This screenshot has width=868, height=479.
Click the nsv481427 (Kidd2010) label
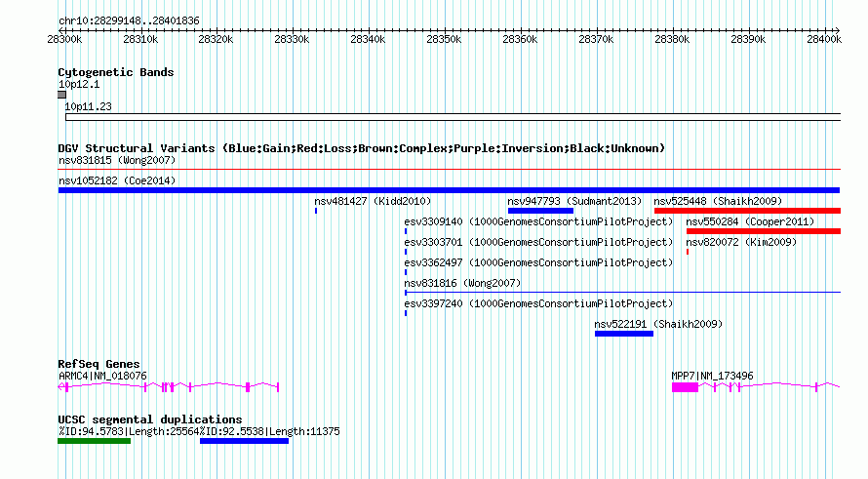(373, 202)
